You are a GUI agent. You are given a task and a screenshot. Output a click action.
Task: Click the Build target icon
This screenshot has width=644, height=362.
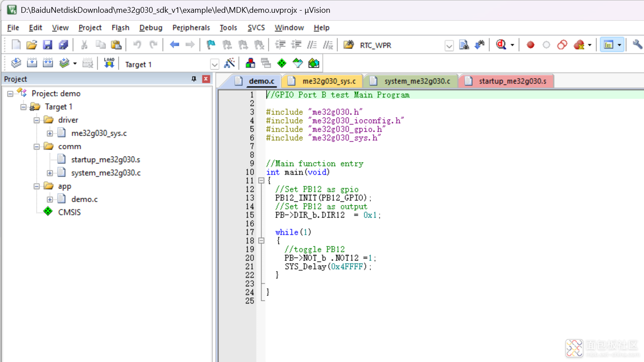(x=32, y=63)
